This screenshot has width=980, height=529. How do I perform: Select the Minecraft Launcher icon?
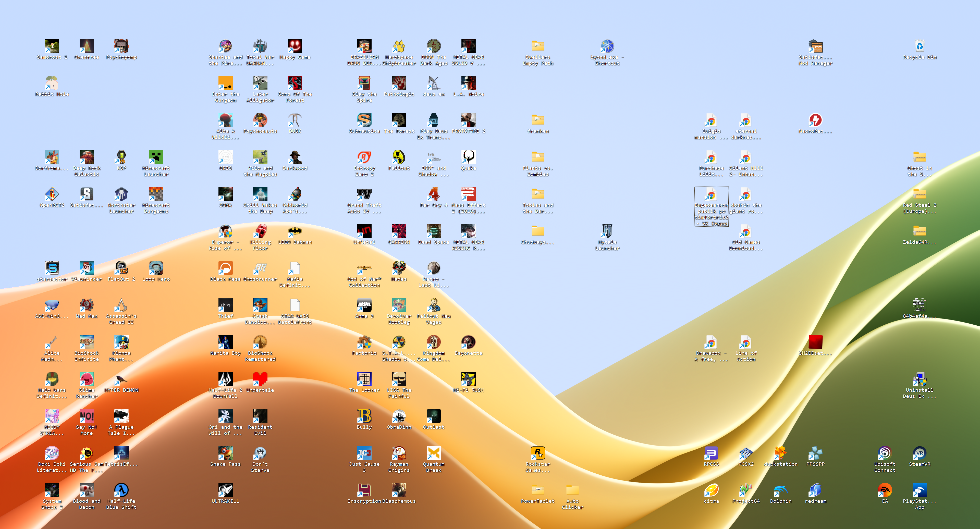[x=156, y=157]
